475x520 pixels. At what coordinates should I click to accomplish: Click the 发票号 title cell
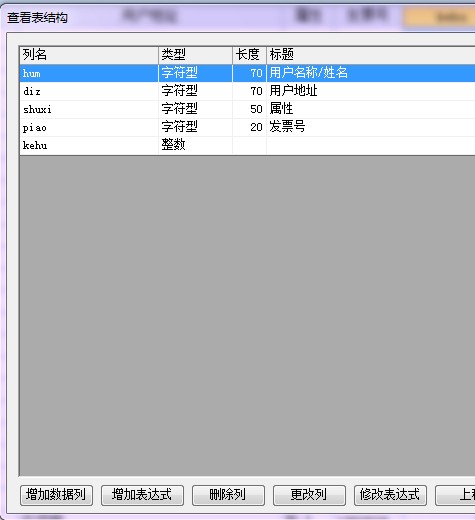pos(371,127)
